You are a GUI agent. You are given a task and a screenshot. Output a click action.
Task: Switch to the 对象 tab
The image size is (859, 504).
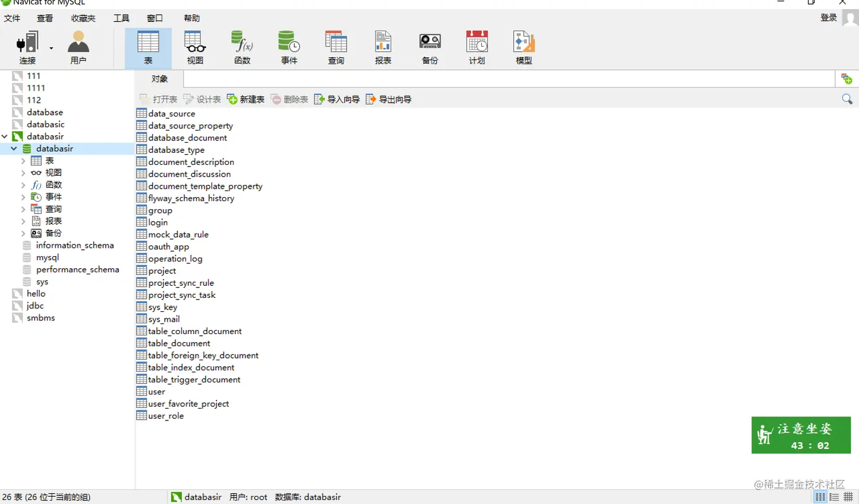(160, 79)
